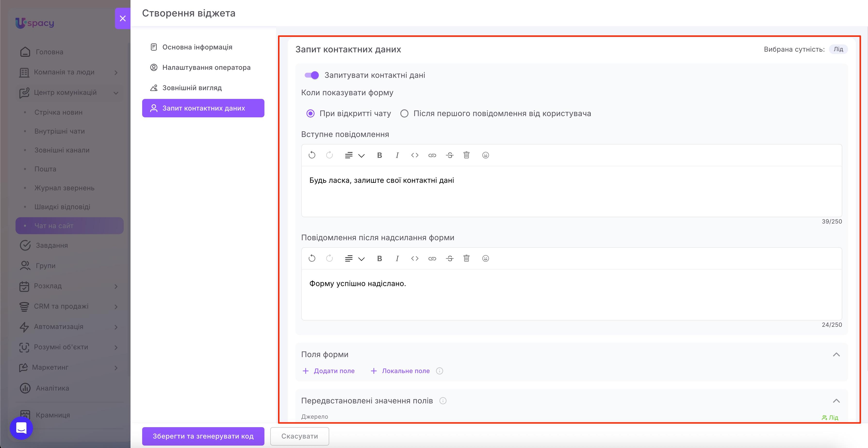The image size is (868, 448).
Task: Expand Розклад menu
Action: point(116,286)
